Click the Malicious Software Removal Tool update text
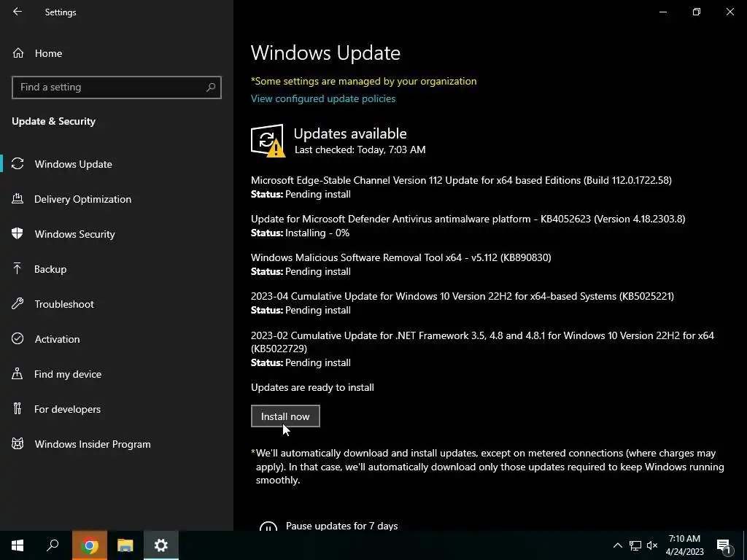The image size is (747, 560). [x=400, y=257]
